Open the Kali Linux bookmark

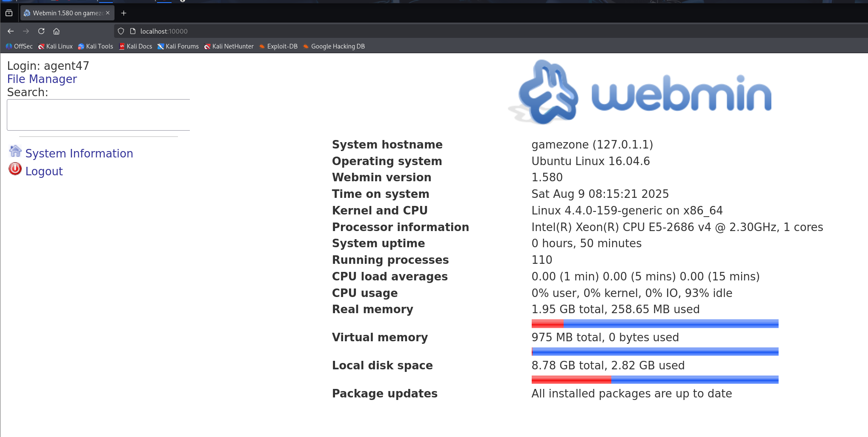pos(55,46)
